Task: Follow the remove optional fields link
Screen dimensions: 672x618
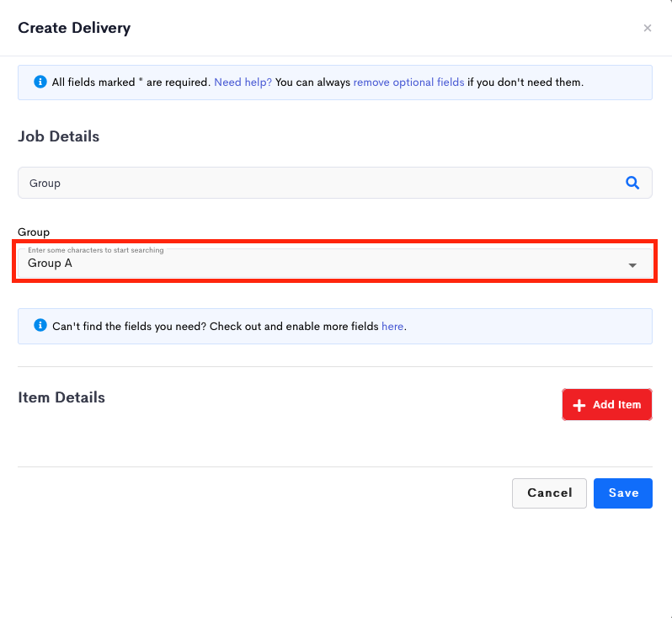Action: pyautogui.click(x=408, y=83)
